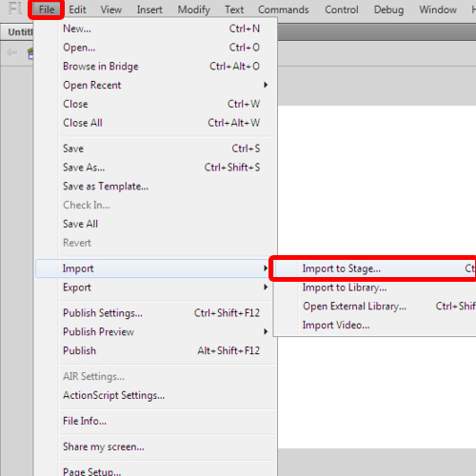This screenshot has width=476, height=476.
Task: Choose Save from the File menu
Action: coord(155,149)
